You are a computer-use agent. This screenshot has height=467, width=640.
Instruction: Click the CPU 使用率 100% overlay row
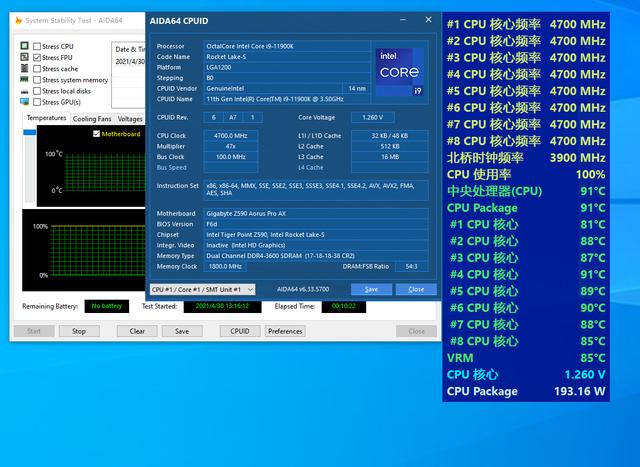(x=526, y=174)
